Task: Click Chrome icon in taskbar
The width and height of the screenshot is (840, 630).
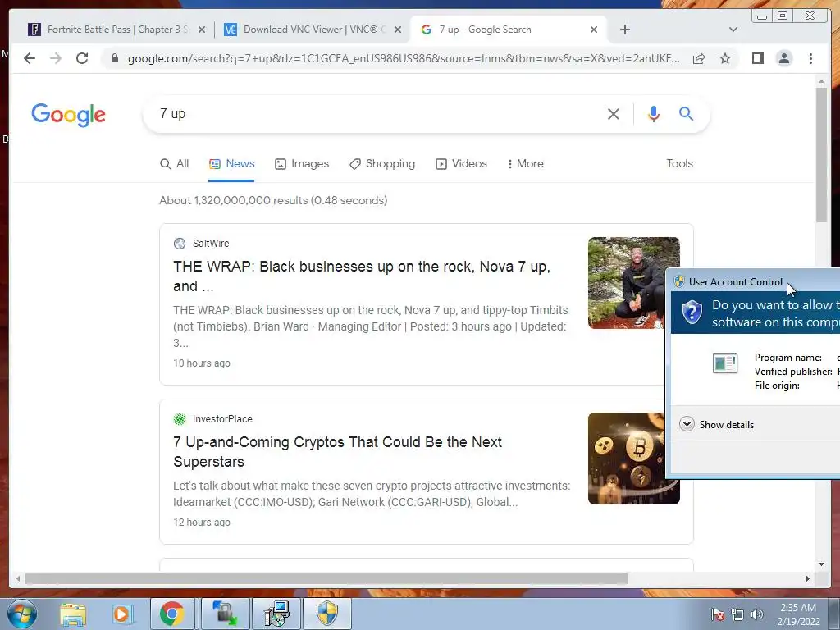Action: point(171,614)
